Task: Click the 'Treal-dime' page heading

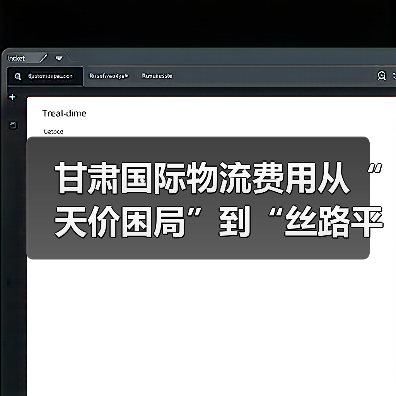Action: click(x=64, y=113)
